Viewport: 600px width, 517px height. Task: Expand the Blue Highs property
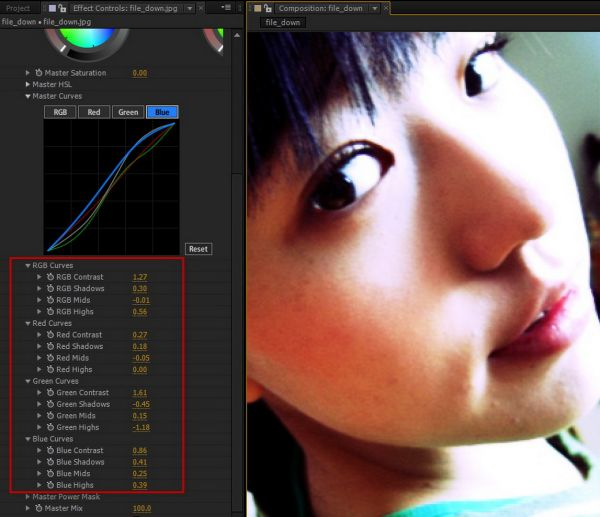click(39, 484)
